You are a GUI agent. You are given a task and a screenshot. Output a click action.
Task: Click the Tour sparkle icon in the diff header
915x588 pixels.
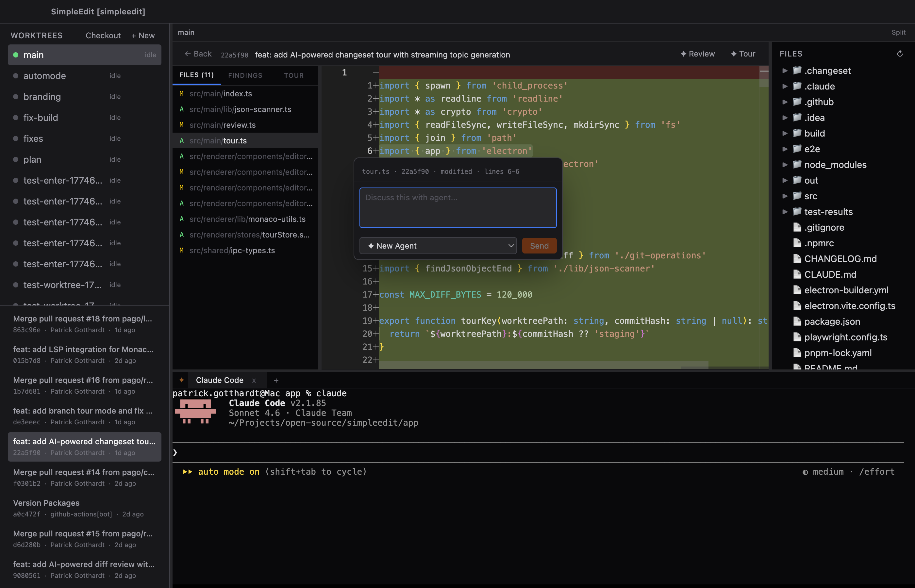tap(734, 54)
